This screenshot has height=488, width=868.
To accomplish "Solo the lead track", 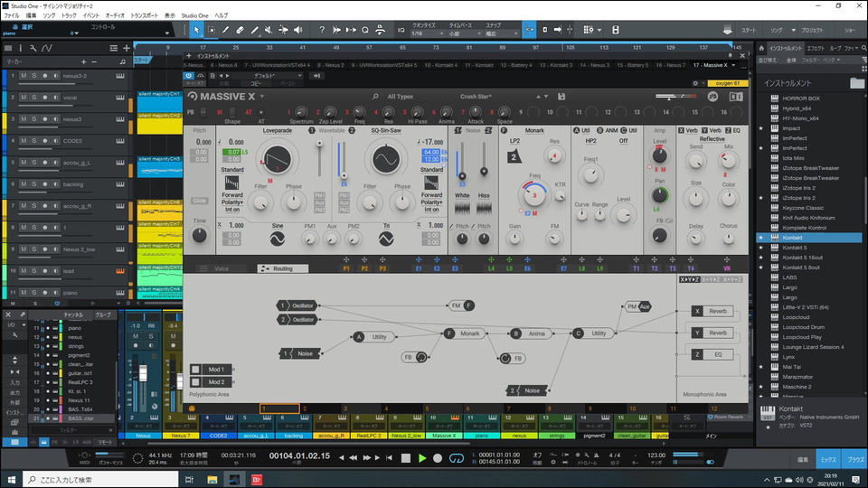I will [x=34, y=271].
